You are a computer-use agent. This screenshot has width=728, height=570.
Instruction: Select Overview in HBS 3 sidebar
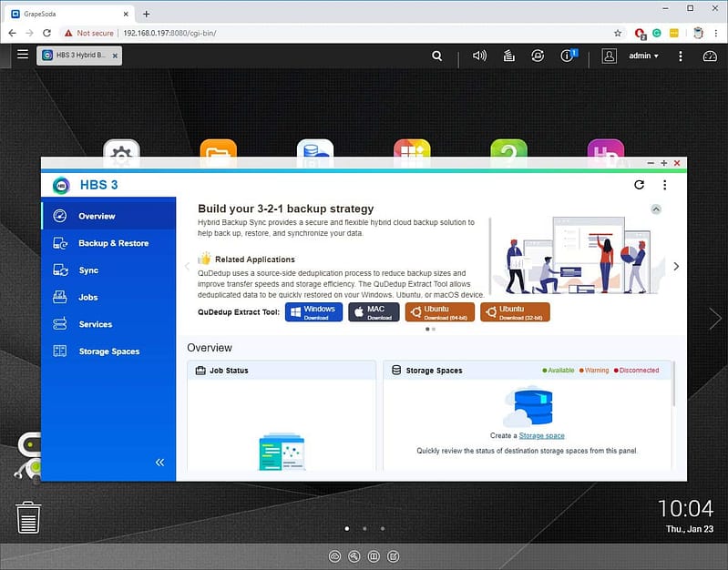point(108,216)
